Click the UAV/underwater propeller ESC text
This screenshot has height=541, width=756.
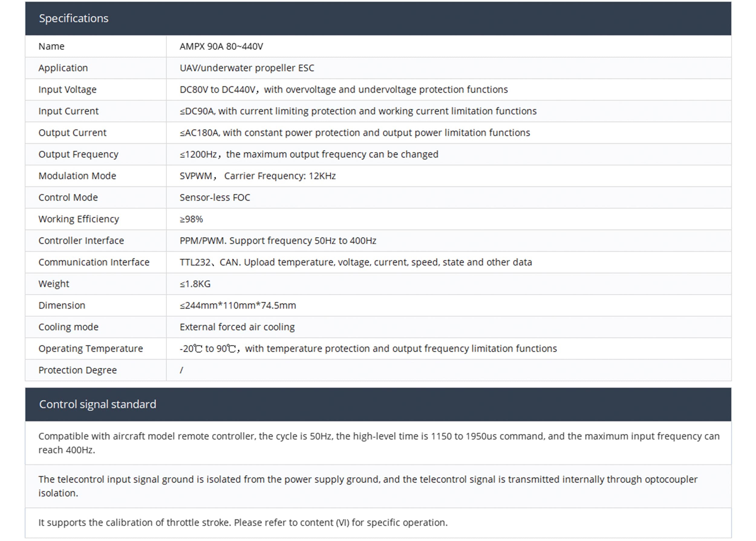click(x=246, y=68)
